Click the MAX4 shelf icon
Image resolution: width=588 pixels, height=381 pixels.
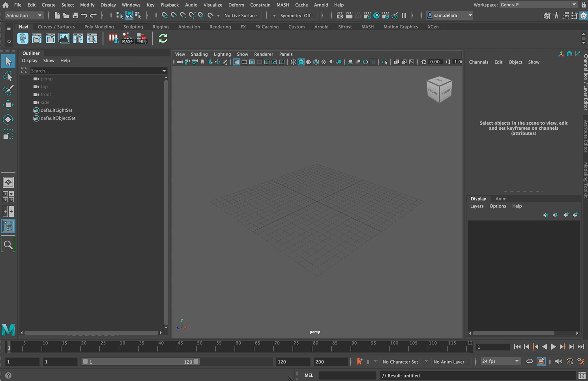pos(127,38)
